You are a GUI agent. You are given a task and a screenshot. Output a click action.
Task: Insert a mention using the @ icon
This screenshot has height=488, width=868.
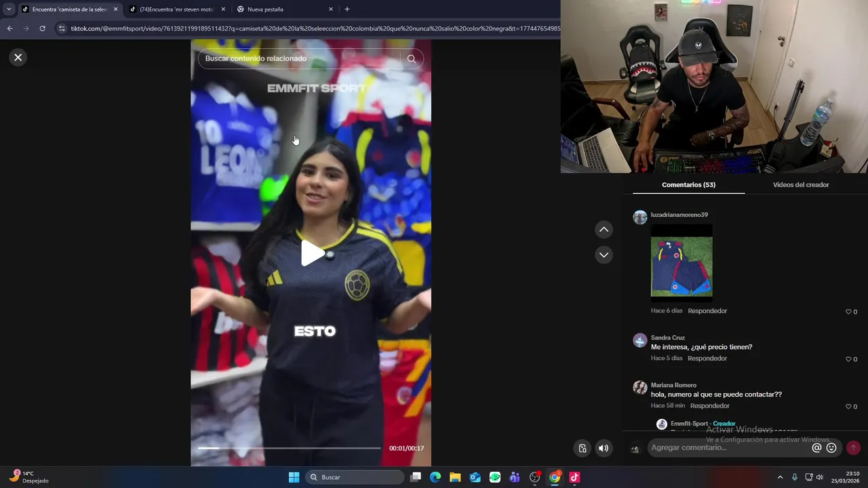point(817,447)
